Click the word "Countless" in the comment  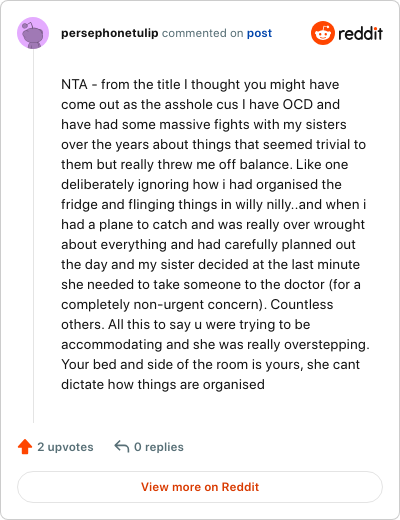pyautogui.click(x=302, y=304)
